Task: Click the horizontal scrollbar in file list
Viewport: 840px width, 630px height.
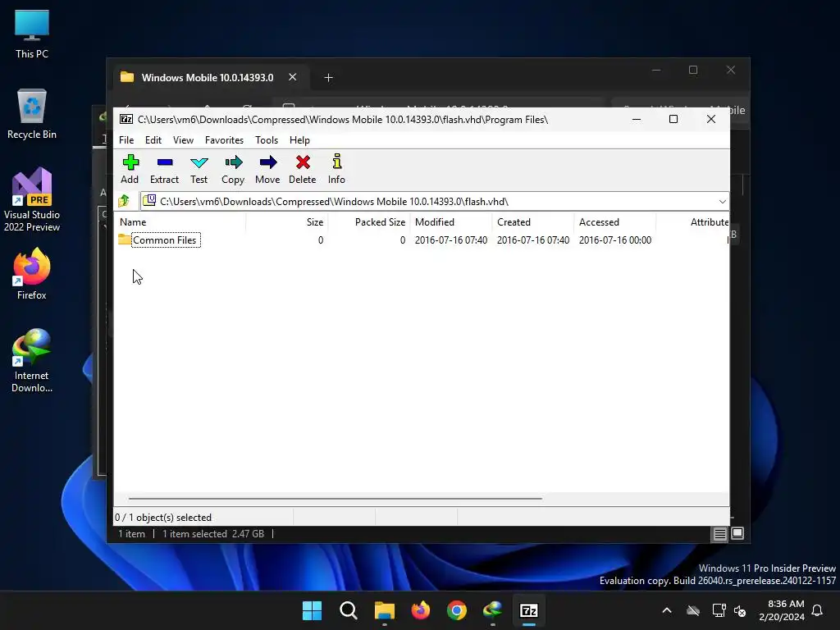Action: [x=336, y=498]
